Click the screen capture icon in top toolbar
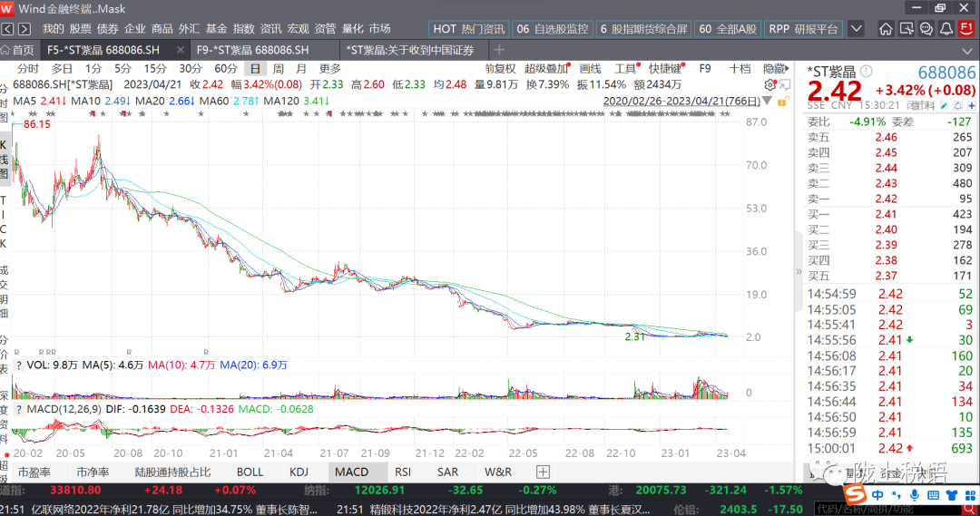 pos(906,29)
